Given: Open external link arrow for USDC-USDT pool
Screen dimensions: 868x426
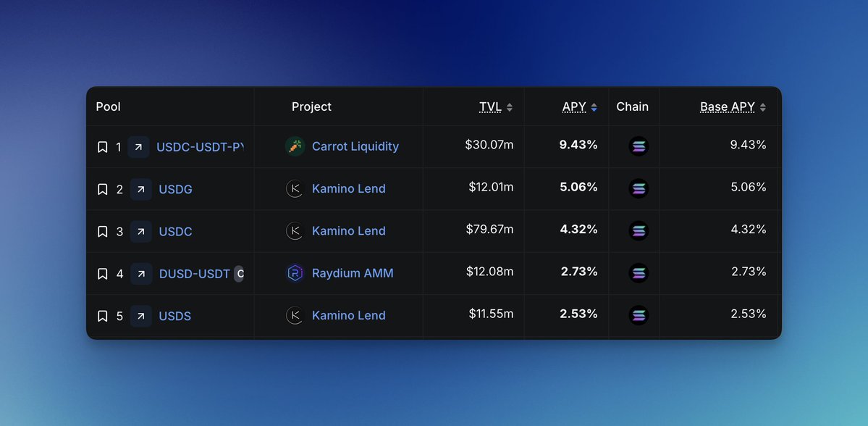Looking at the screenshot, I should [138, 147].
